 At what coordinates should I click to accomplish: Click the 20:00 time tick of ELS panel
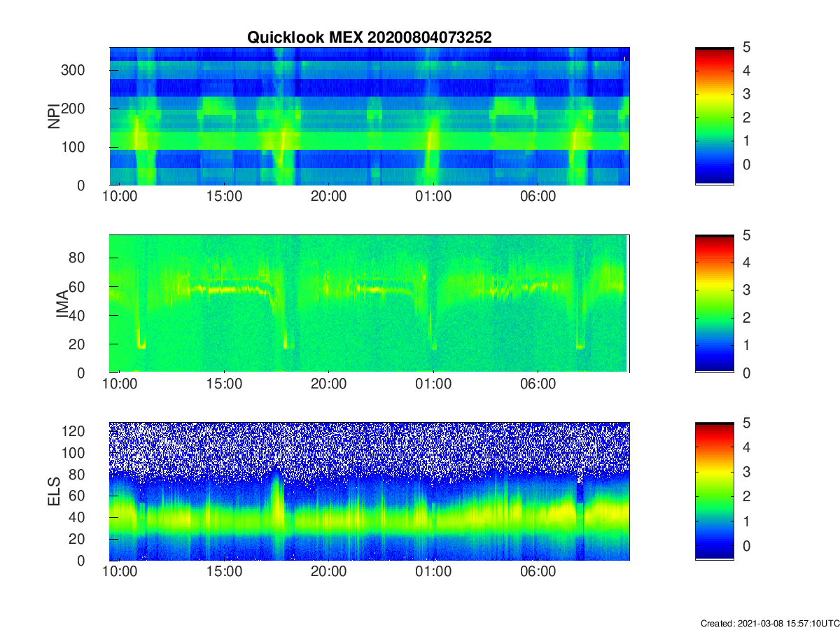point(328,573)
